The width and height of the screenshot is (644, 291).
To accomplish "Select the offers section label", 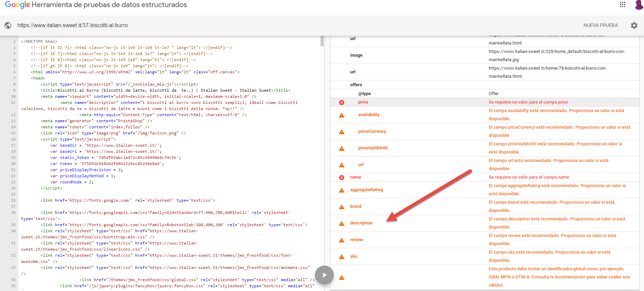I will click(356, 85).
